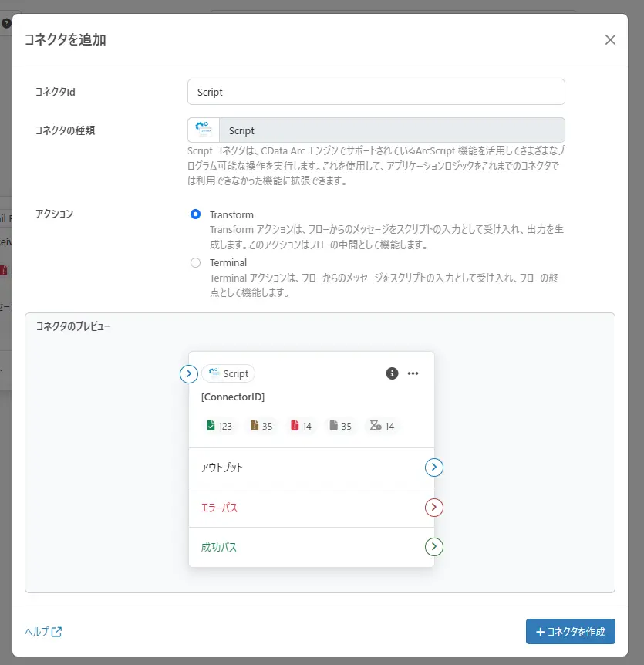Open the info icon on the preview card

[392, 373]
